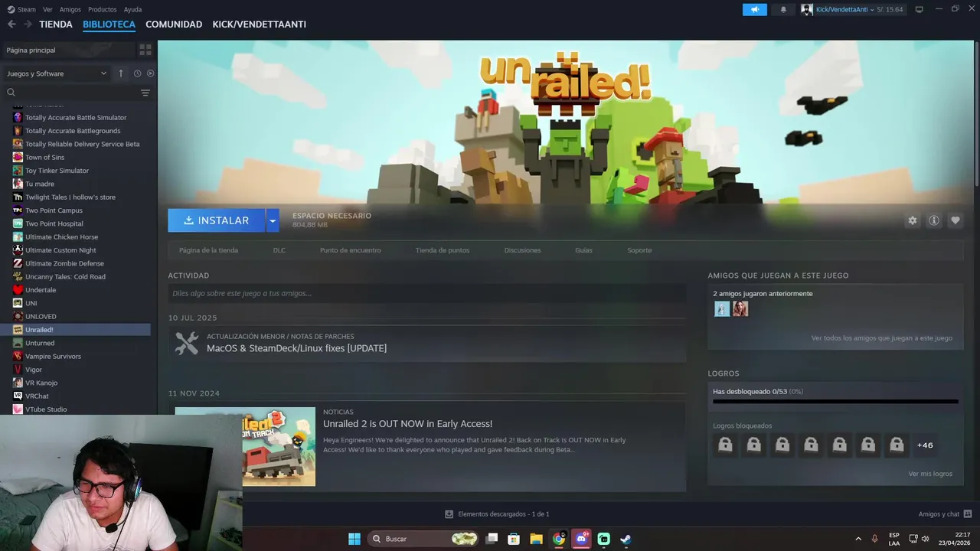Viewport: 980px width, 551px height.
Task: Open the Soporte link
Action: click(x=639, y=250)
